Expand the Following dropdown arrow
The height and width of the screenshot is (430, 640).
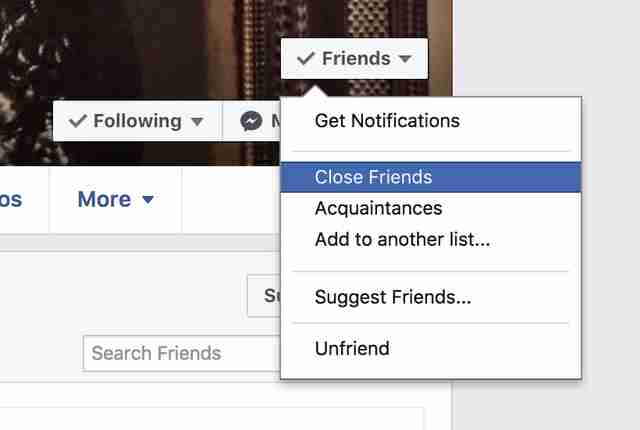click(197, 122)
